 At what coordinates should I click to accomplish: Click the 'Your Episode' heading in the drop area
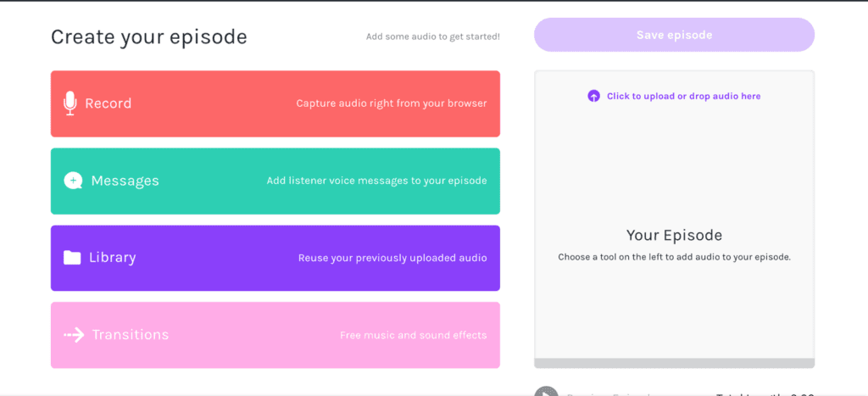674,236
